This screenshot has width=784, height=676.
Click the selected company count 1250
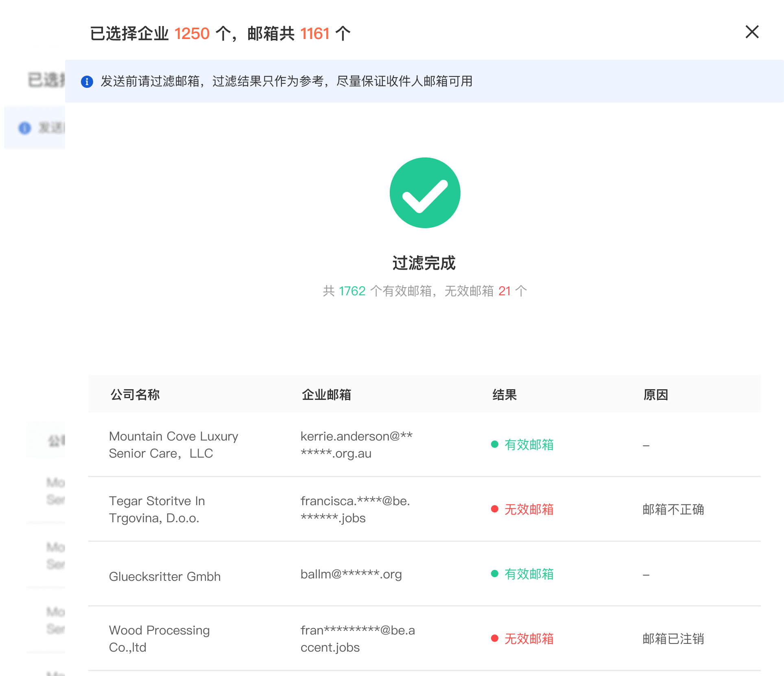click(192, 33)
